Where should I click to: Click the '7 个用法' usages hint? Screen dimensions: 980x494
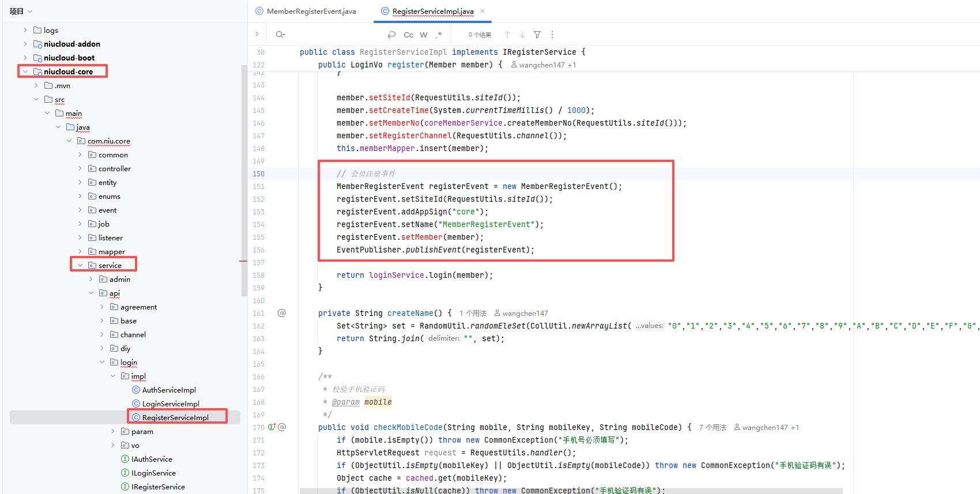point(713,428)
